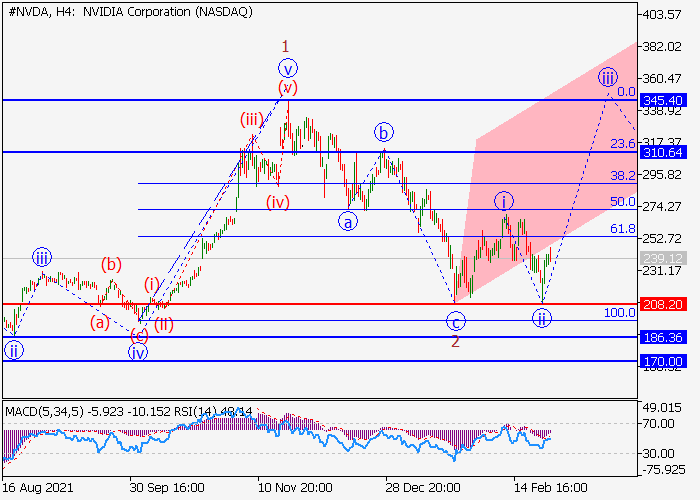Image resolution: width=700 pixels, height=500 pixels.
Task: Click circled wave v marker at top
Action: (288, 69)
